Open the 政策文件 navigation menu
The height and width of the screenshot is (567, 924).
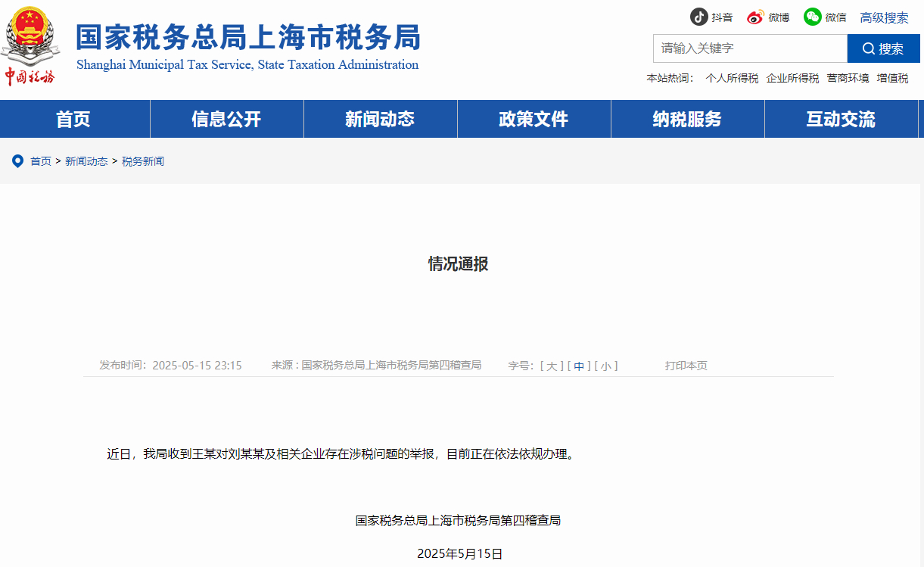534,119
